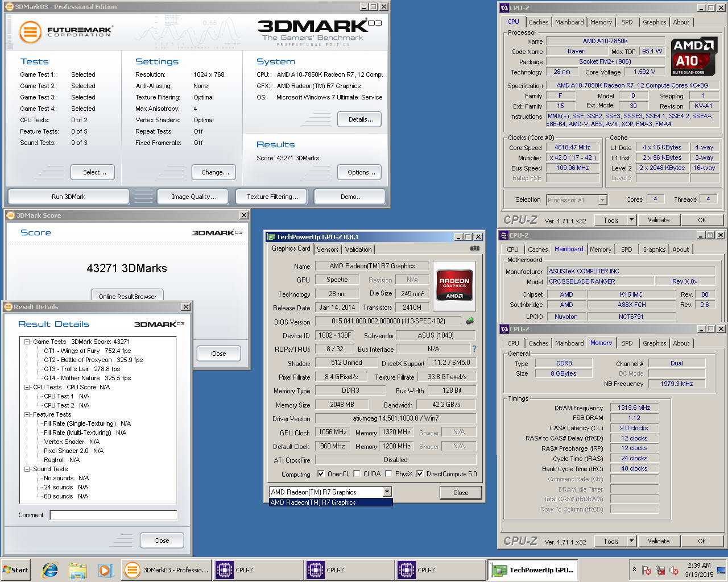Click Select... tests button
This screenshot has height=582, width=728.
click(93, 172)
